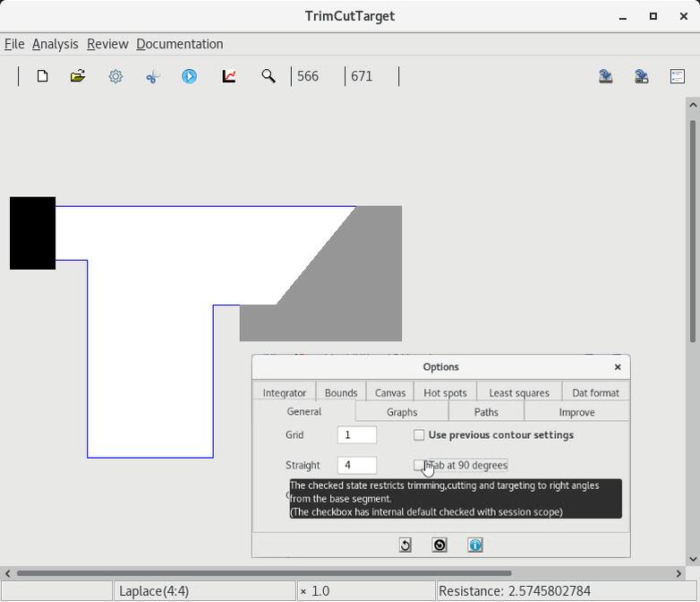The height and width of the screenshot is (602, 700).
Task: Open options via the gear icon
Action: [115, 76]
